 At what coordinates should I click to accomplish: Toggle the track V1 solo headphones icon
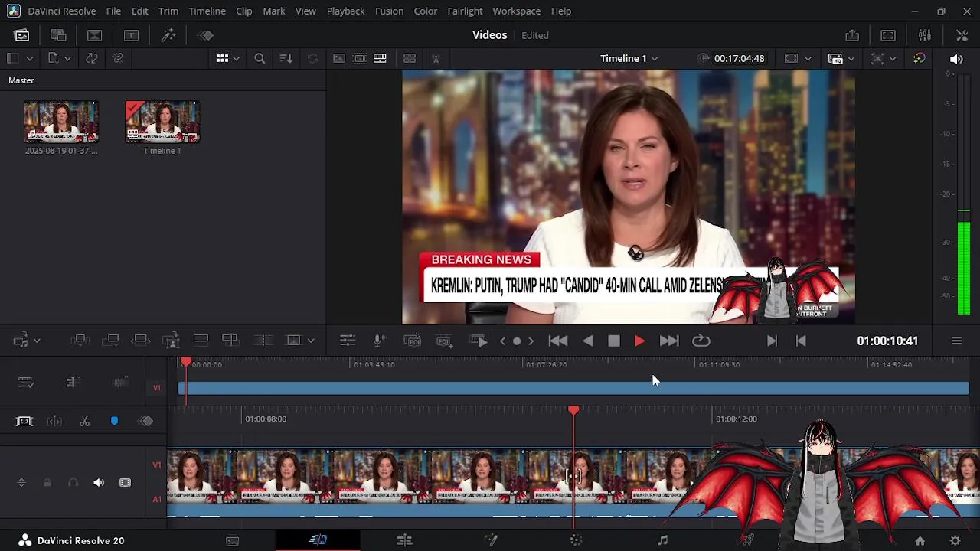pos(73,483)
